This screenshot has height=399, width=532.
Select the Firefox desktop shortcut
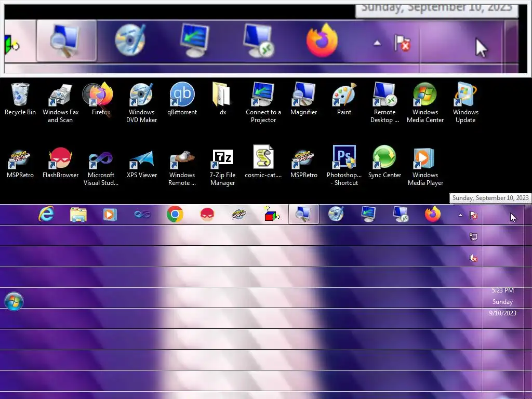[101, 99]
